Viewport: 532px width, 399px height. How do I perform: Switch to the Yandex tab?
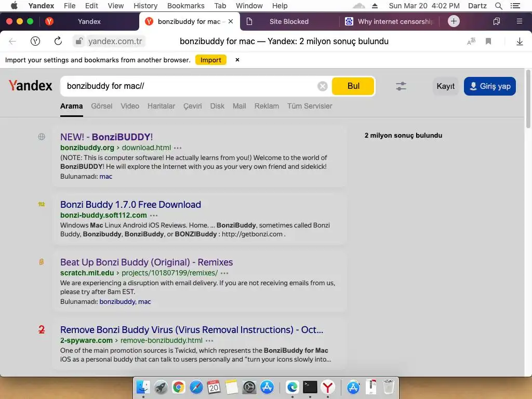coord(89,21)
